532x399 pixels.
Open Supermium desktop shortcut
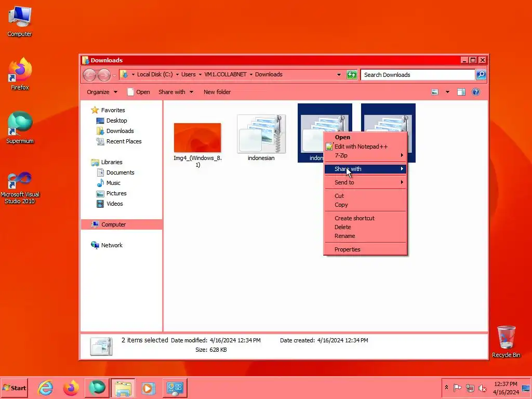point(20,128)
